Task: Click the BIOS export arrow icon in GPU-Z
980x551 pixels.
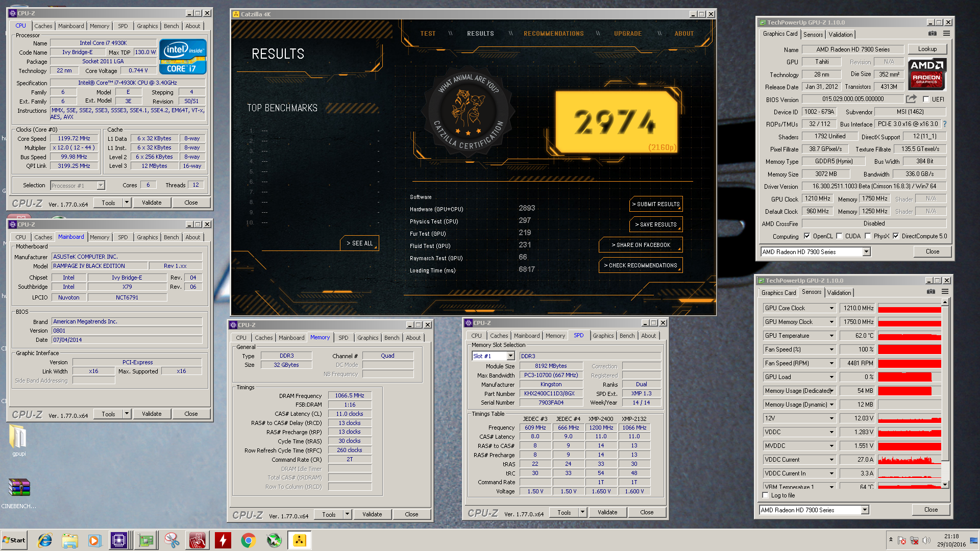Action: pos(911,99)
